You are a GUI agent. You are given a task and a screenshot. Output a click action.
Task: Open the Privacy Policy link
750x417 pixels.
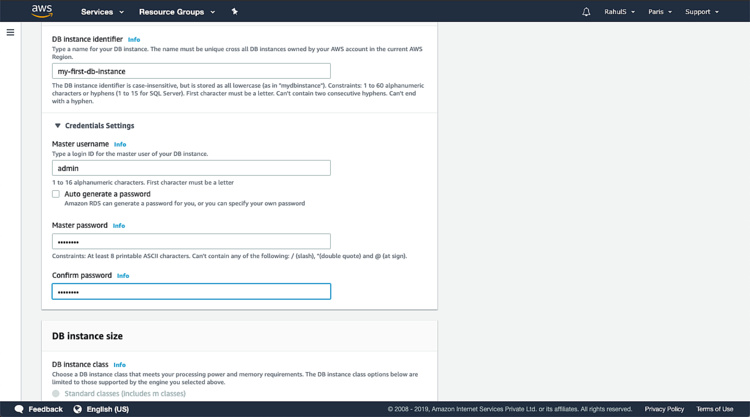(664, 409)
